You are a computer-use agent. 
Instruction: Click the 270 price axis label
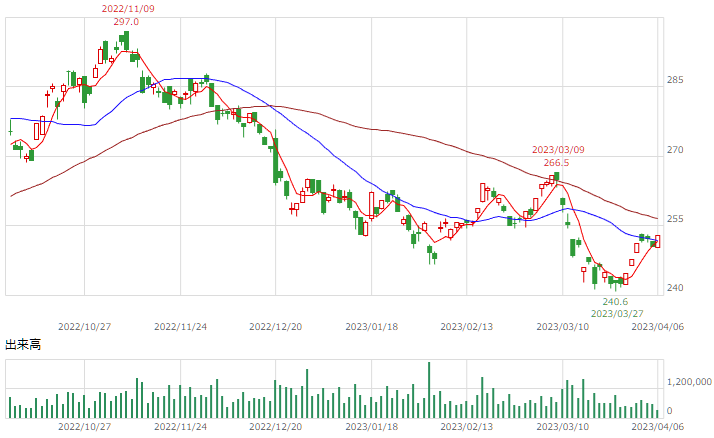click(675, 150)
